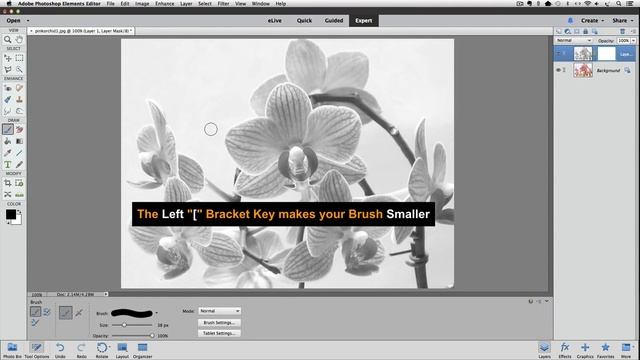Open the layer Opacity dropdown arrow

point(633,40)
